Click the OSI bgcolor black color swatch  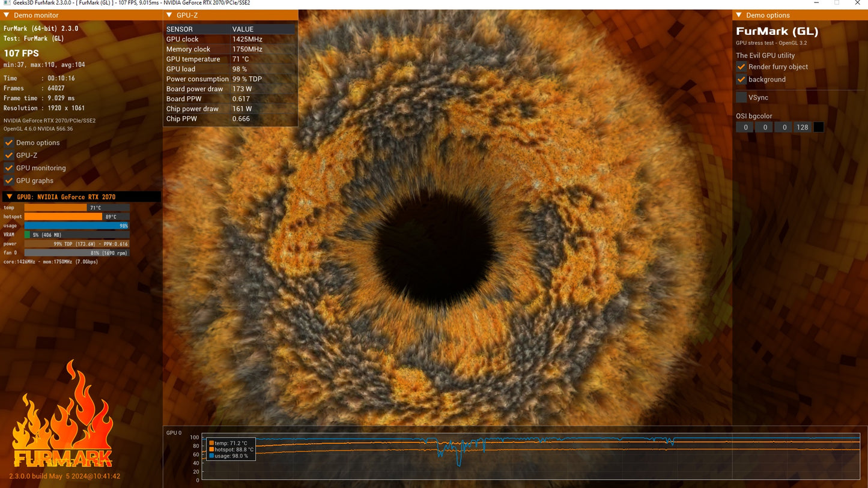(818, 127)
